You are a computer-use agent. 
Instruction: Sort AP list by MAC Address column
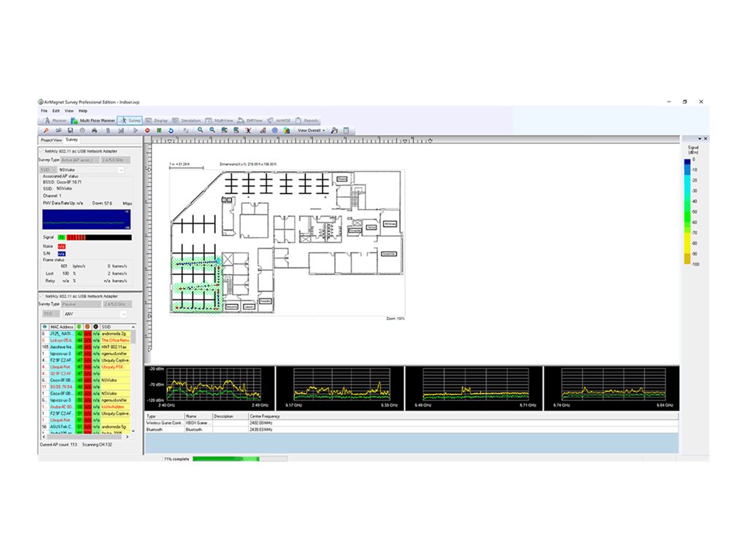(x=62, y=327)
